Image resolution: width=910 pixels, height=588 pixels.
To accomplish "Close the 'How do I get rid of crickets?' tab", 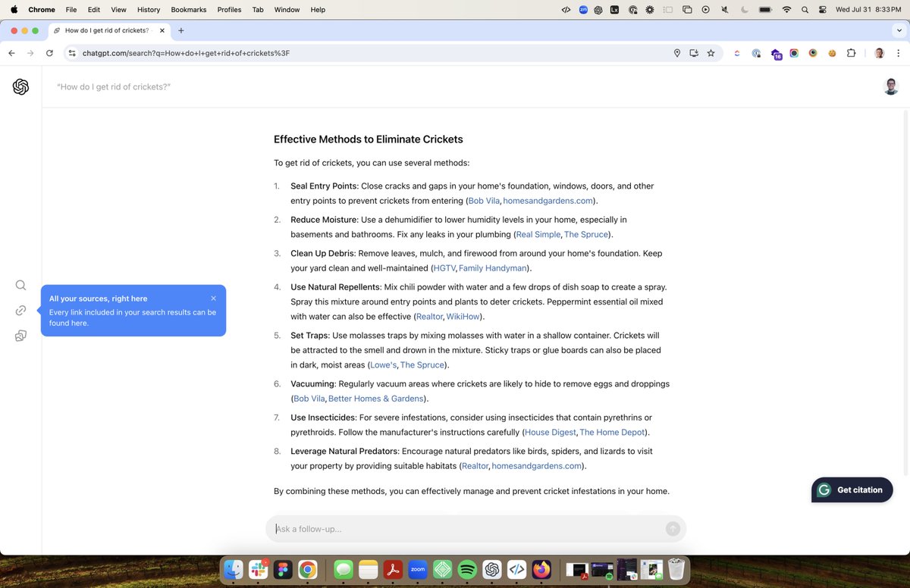I will pyautogui.click(x=161, y=30).
